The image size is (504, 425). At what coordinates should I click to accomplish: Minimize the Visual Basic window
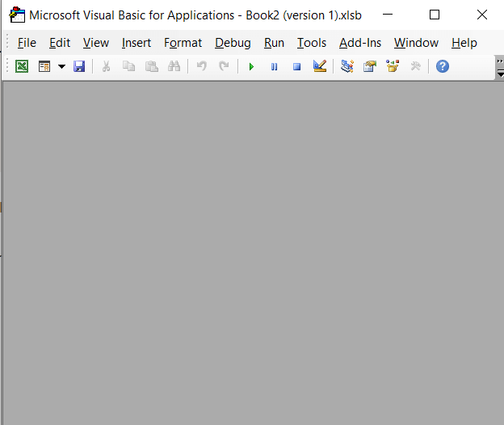pos(388,15)
